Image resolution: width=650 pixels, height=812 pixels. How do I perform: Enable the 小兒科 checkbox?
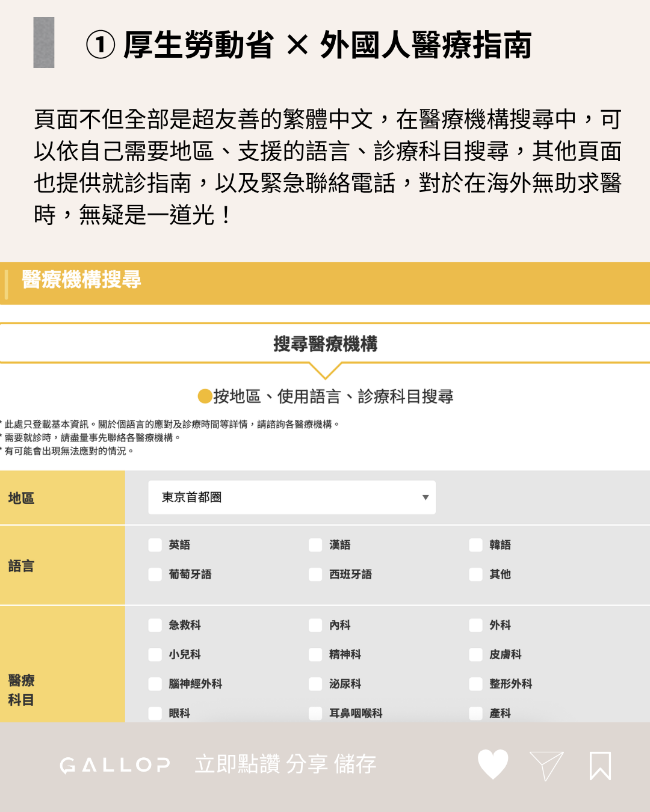(x=155, y=654)
